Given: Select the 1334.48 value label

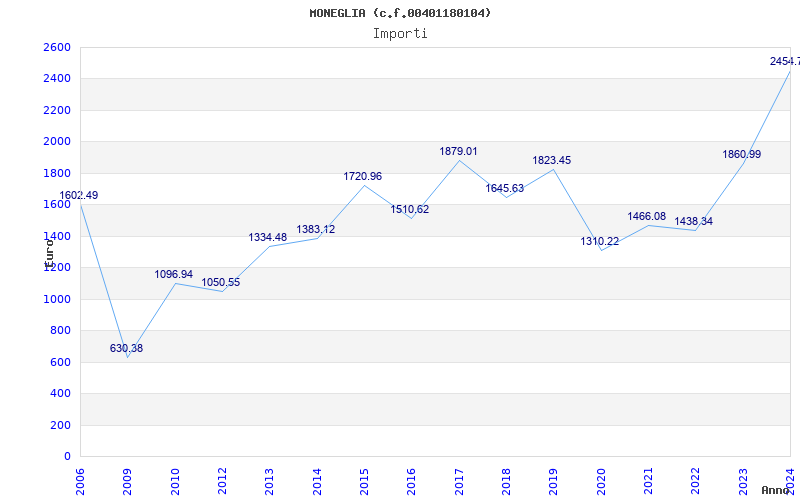Looking at the screenshot, I should (x=268, y=237).
